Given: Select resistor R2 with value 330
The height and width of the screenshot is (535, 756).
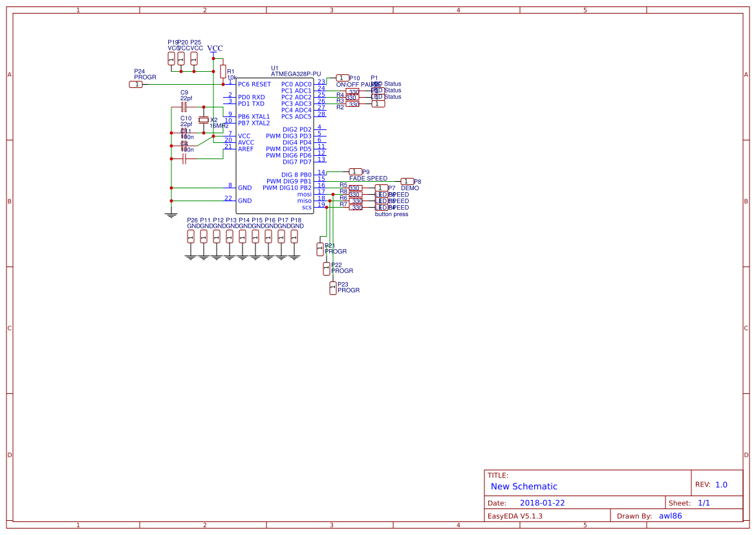Looking at the screenshot, I should click(353, 104).
